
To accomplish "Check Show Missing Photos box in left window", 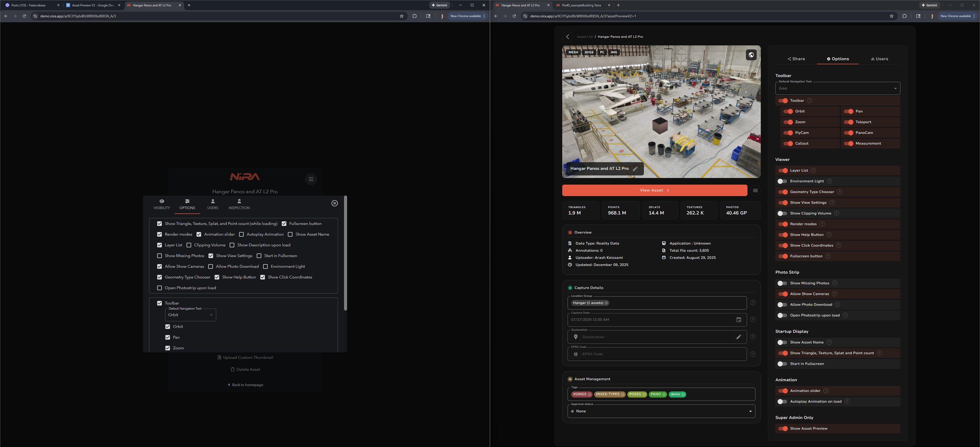I will (160, 256).
